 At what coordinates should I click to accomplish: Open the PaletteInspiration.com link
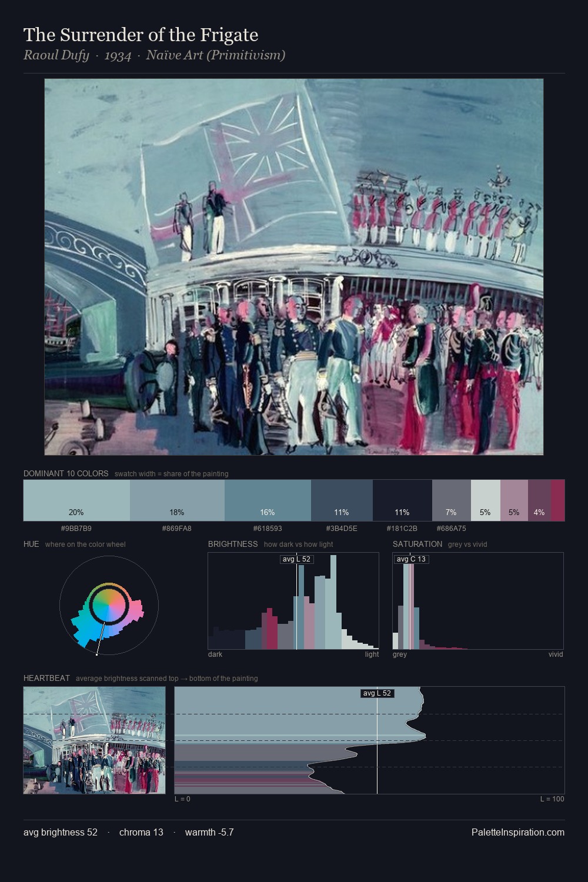[518, 832]
